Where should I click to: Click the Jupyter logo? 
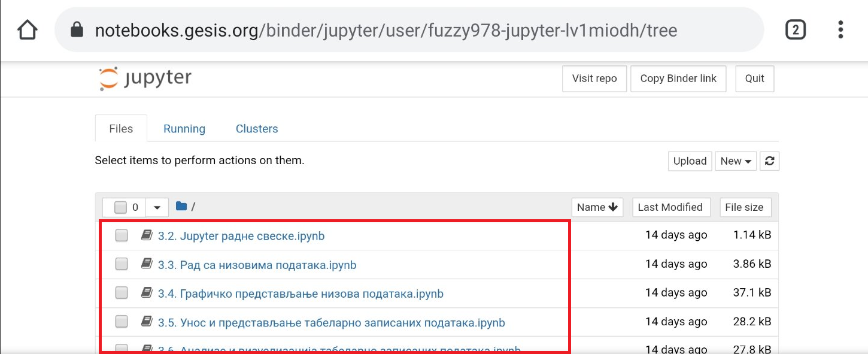[145, 78]
